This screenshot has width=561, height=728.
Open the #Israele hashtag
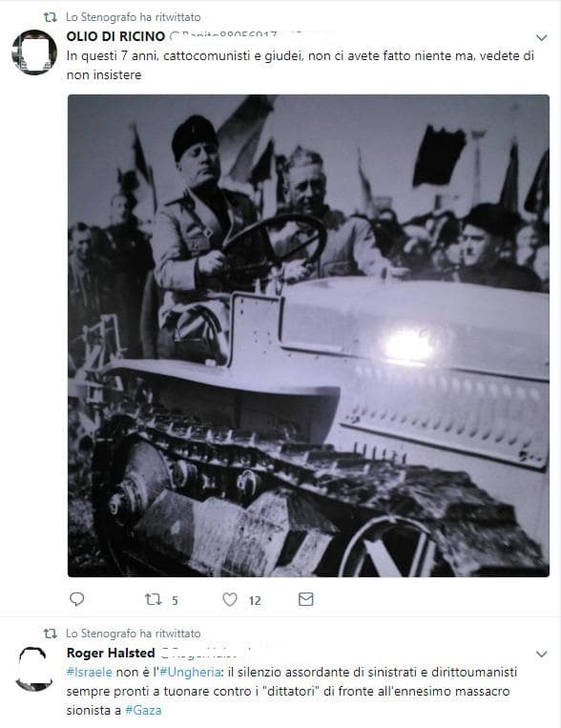(90, 673)
